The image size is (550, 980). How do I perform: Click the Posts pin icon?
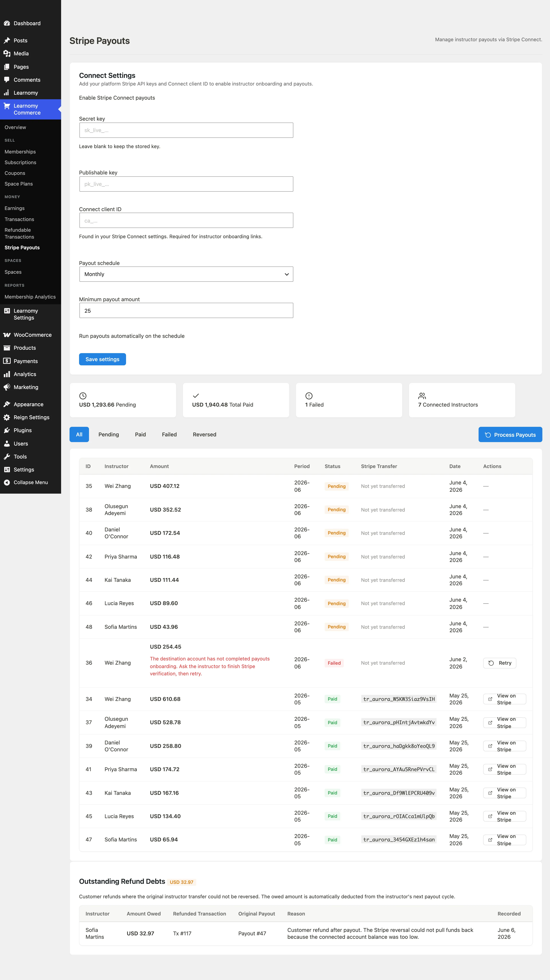click(7, 40)
